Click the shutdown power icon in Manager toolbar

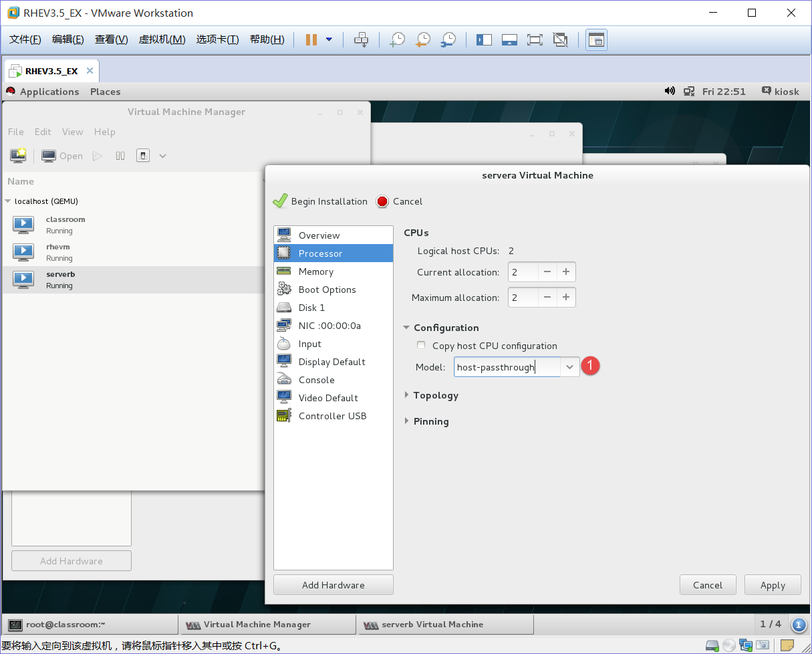point(143,156)
